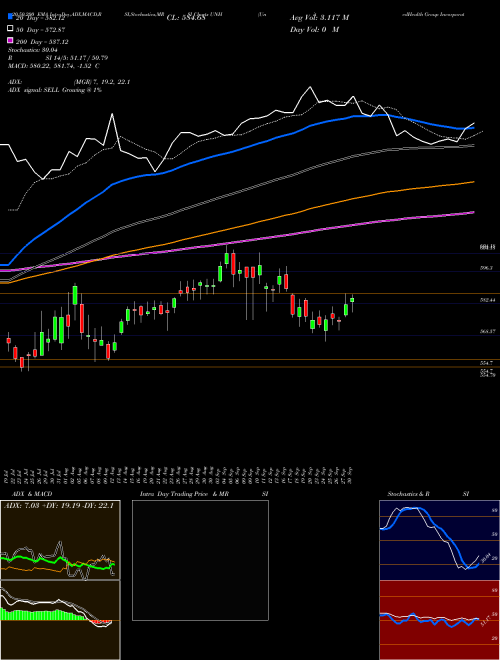
Task: Click the 51.17 value on the RSI chart
Action: point(485,621)
